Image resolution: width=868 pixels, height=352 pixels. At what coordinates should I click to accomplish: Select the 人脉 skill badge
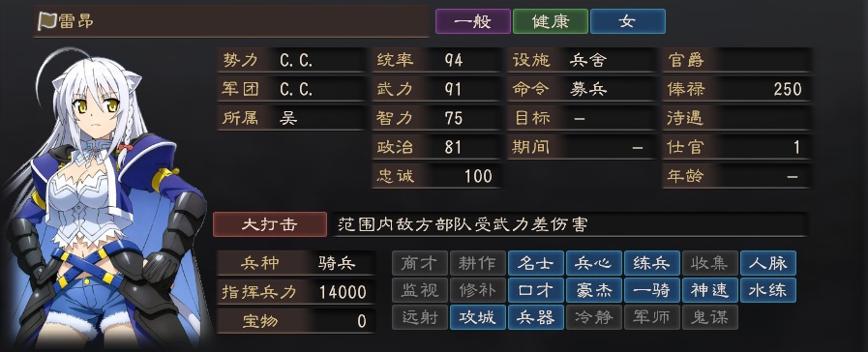coord(768,263)
